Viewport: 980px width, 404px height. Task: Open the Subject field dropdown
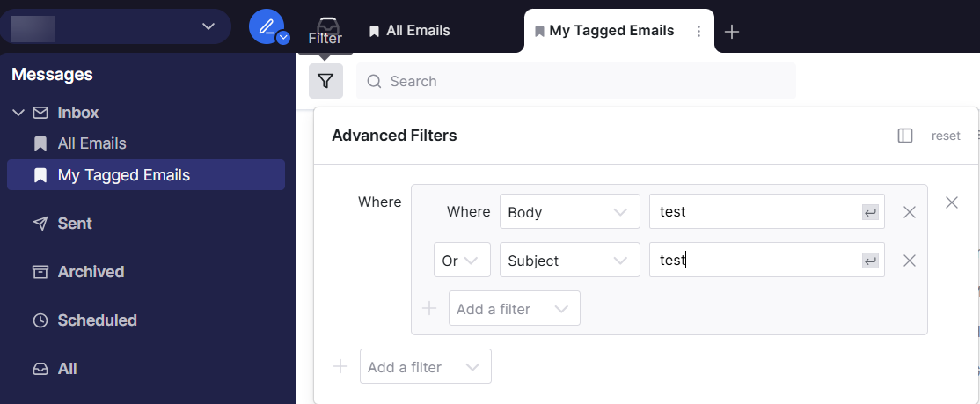(569, 261)
